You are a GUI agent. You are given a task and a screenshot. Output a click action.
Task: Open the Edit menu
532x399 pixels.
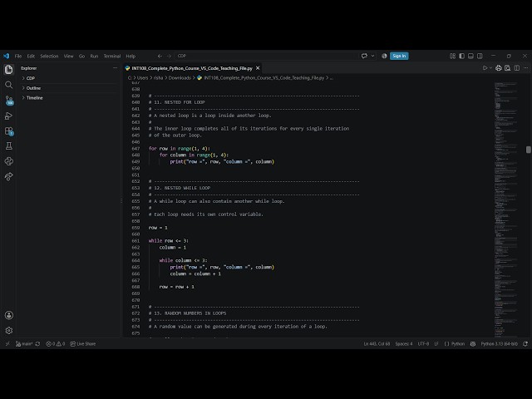click(31, 56)
